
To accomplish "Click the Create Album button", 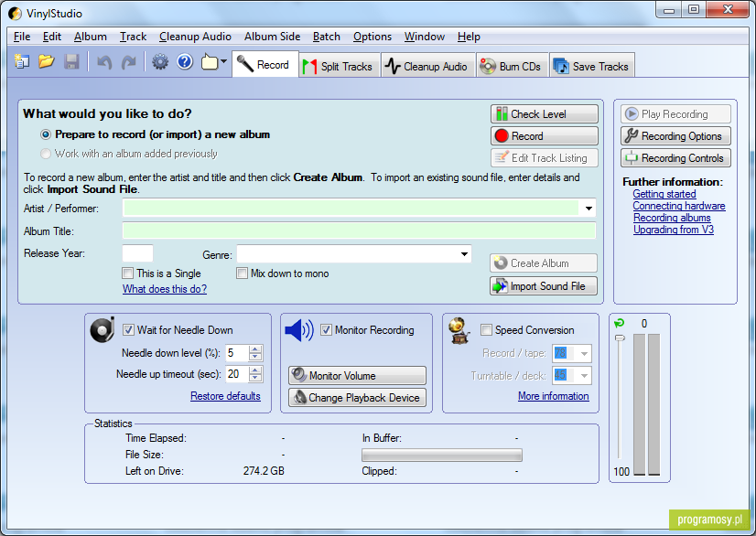I will 544,263.
